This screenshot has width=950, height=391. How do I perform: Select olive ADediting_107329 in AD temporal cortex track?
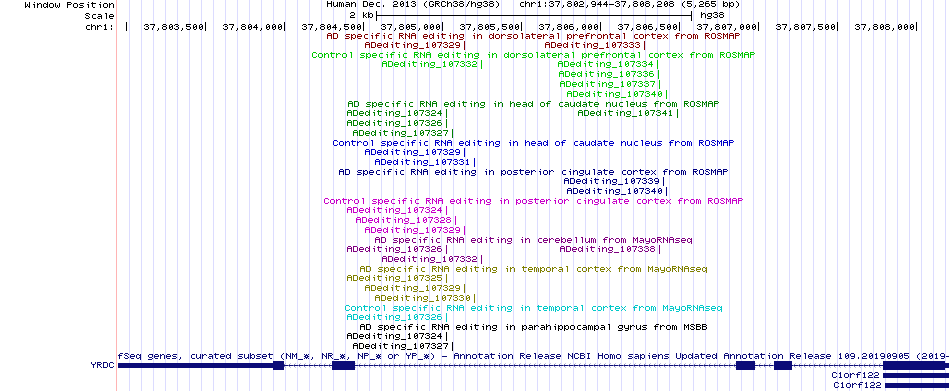(x=415, y=288)
